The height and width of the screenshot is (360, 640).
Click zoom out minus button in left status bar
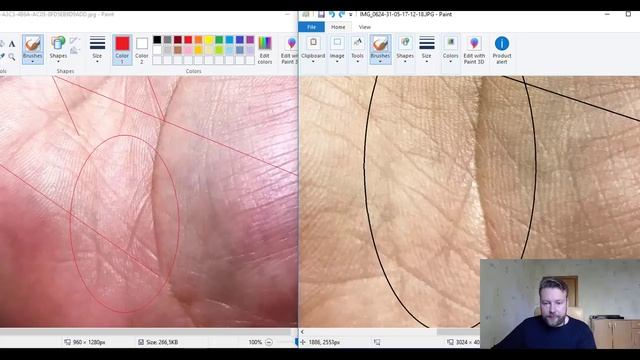click(269, 342)
